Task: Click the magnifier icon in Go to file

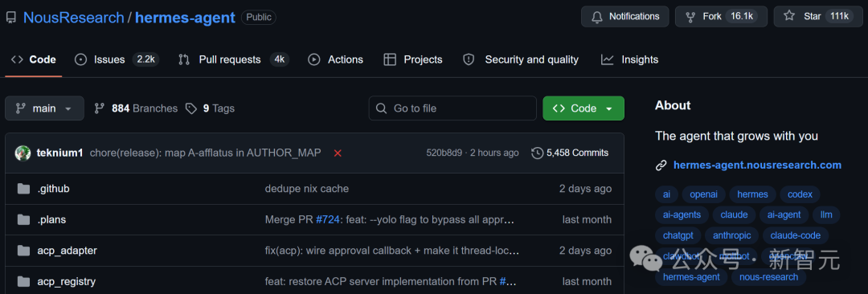Action: click(x=381, y=108)
